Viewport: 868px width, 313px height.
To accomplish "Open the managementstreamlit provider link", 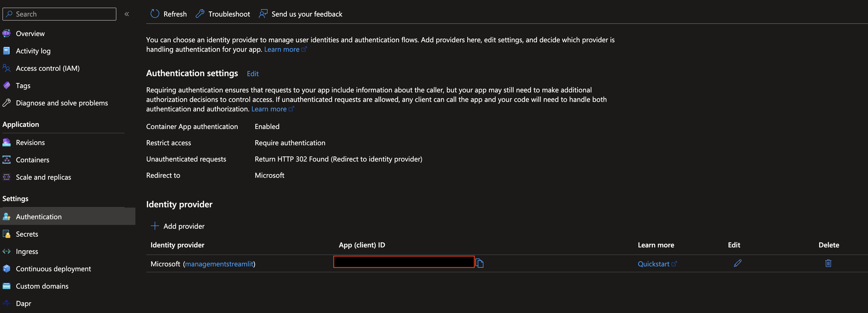I will coord(219,263).
